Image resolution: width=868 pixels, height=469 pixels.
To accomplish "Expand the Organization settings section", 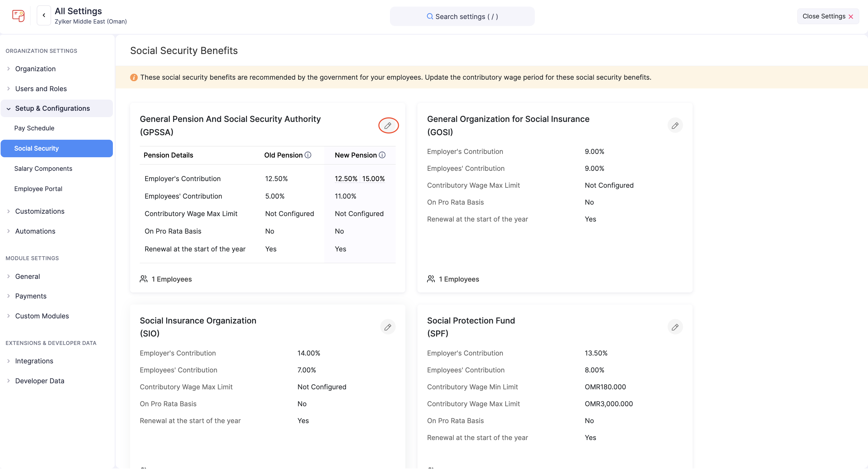I will [x=35, y=69].
